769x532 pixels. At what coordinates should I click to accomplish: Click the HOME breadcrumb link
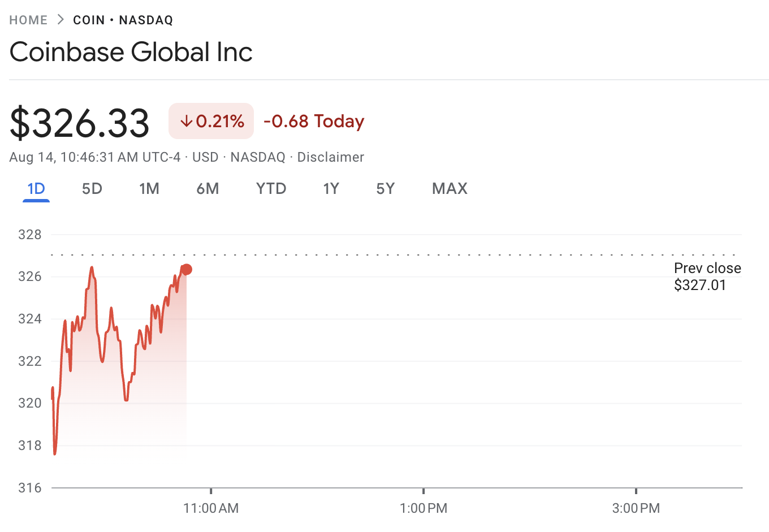tap(28, 20)
